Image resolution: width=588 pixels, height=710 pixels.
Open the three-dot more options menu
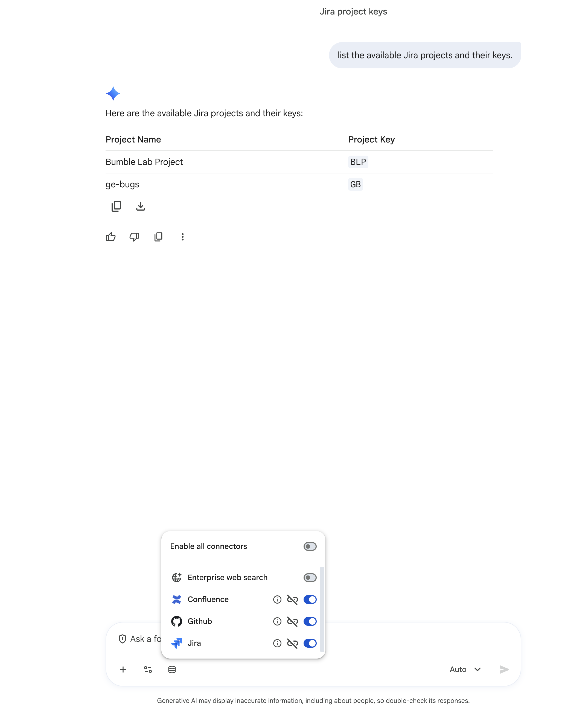[x=183, y=237]
